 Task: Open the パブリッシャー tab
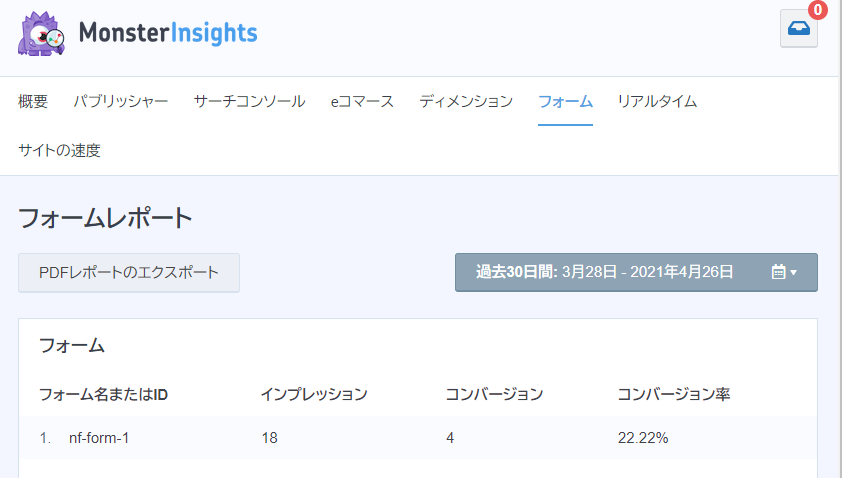click(x=120, y=101)
